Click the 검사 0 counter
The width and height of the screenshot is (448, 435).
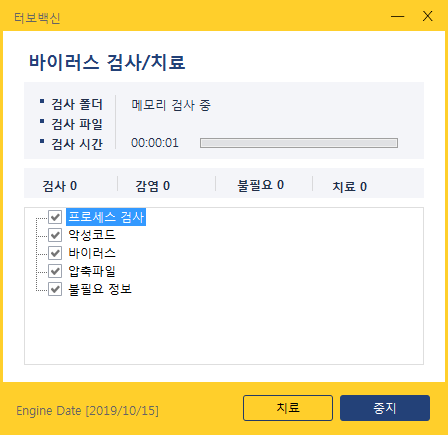60,186
